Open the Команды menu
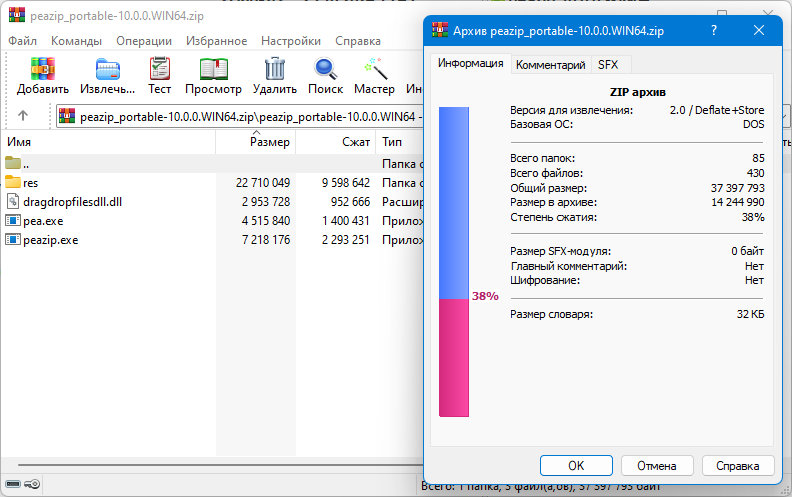The height and width of the screenshot is (497, 792). [x=76, y=41]
